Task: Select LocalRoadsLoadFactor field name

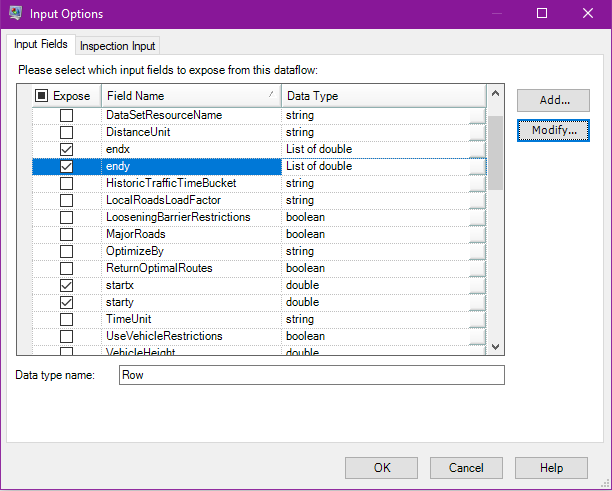Action: coord(164,200)
